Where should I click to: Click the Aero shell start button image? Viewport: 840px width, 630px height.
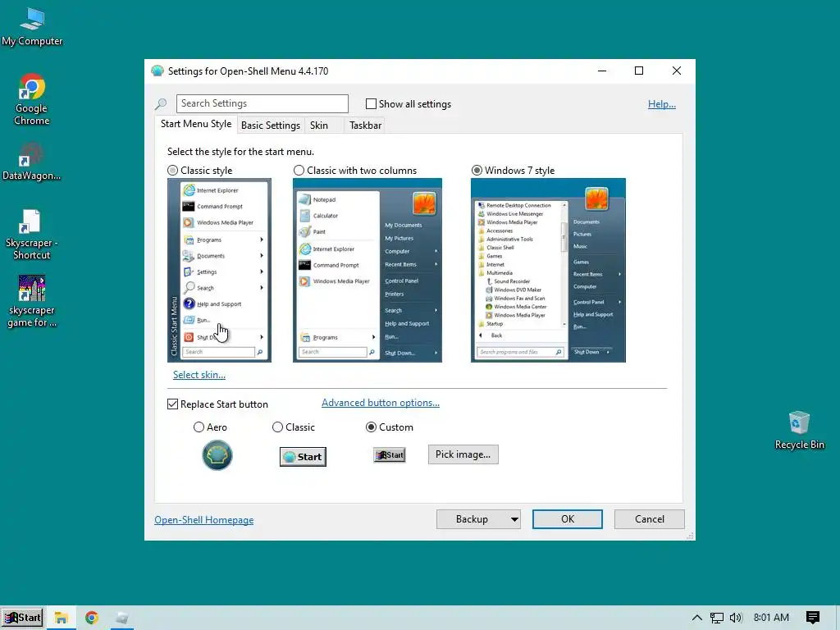point(217,455)
